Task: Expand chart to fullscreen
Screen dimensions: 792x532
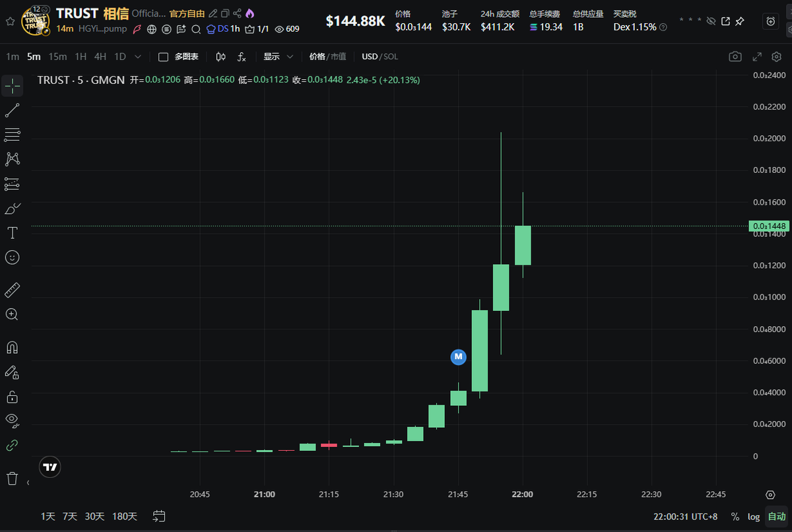Action: click(757, 57)
